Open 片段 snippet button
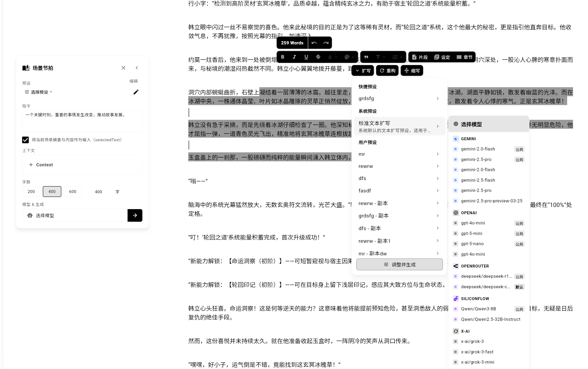The height and width of the screenshot is (369, 588). tap(420, 57)
